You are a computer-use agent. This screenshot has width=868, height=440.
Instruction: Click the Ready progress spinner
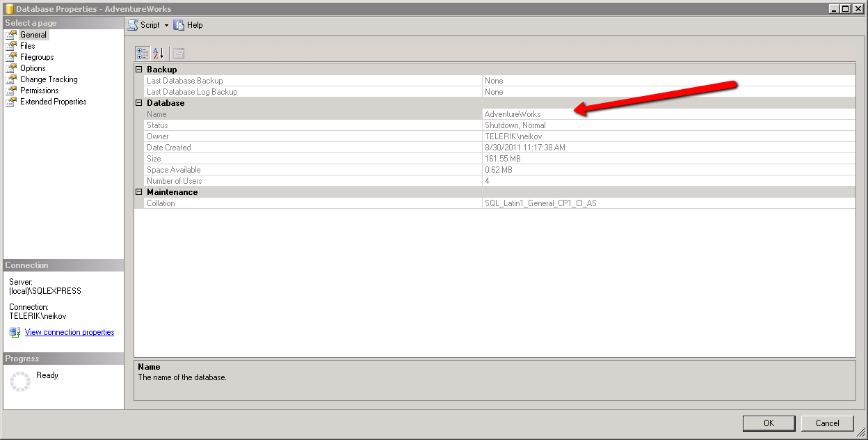pyautogui.click(x=20, y=382)
